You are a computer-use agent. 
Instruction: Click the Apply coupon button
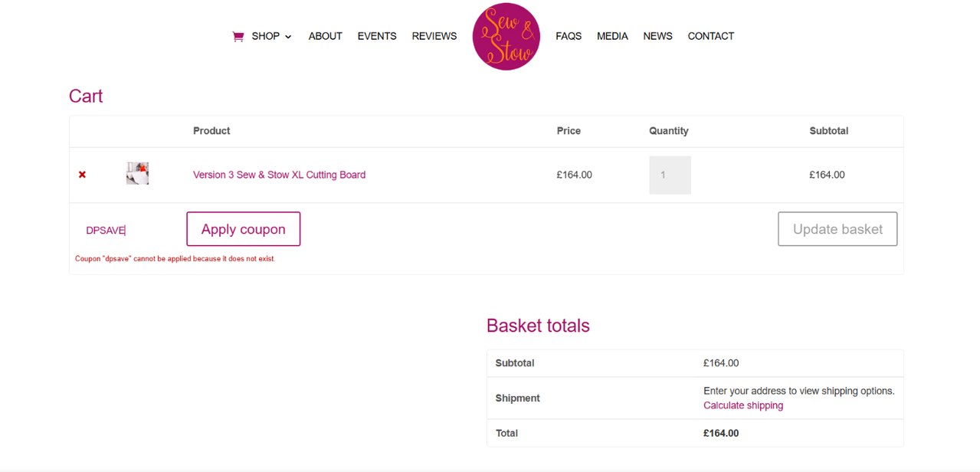coord(244,229)
